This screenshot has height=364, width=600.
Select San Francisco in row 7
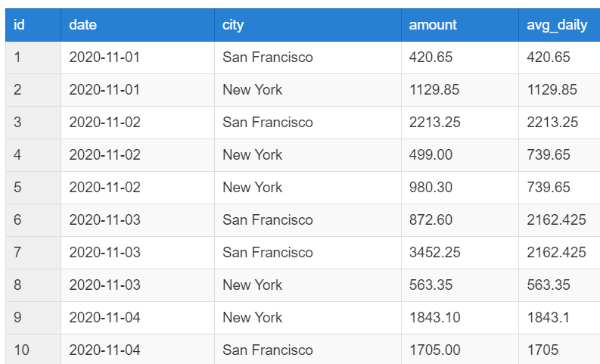267,252
